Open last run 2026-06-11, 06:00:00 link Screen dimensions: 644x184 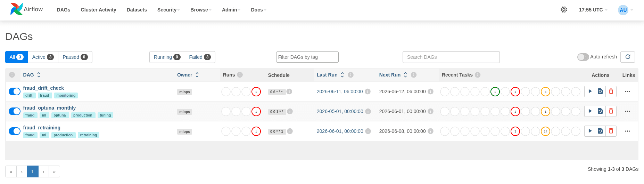point(340,91)
